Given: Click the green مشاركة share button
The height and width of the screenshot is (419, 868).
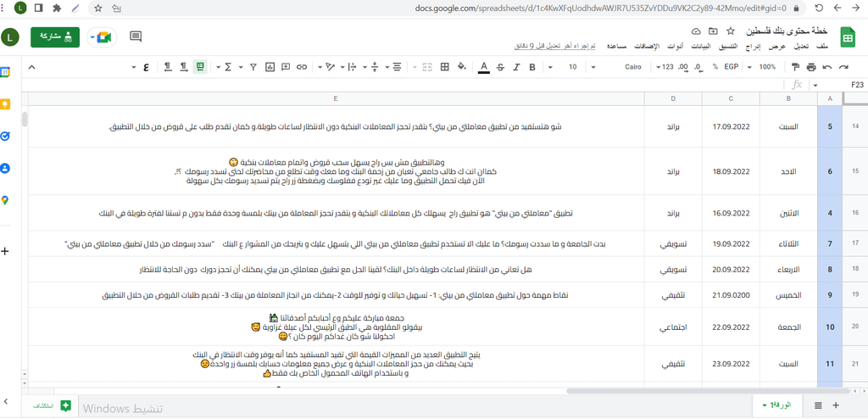Looking at the screenshot, I should click(x=55, y=37).
